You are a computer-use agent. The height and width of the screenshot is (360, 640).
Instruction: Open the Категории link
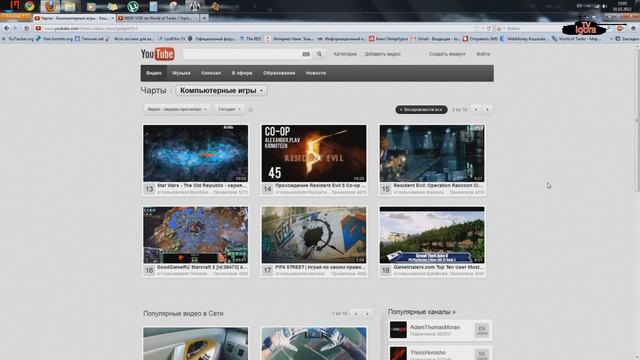tap(345, 54)
